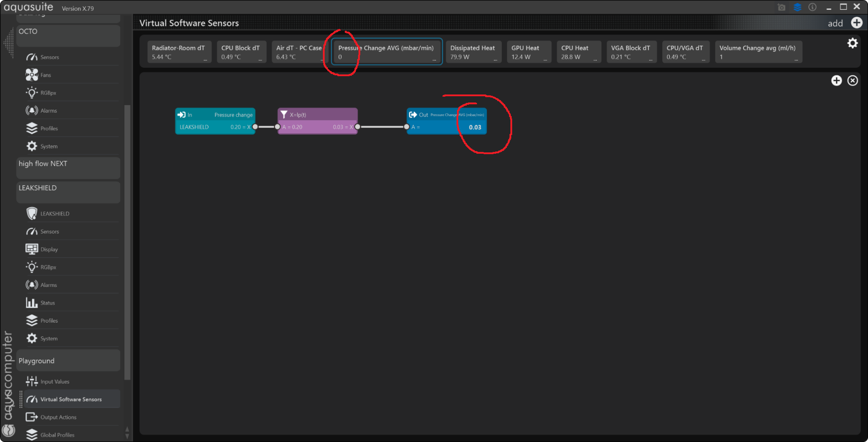The image size is (868, 442).
Task: Select the VGA Block dT sensor tile
Action: (x=632, y=52)
